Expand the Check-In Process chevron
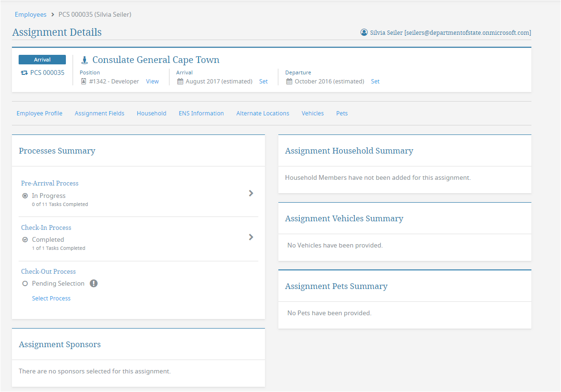Image resolution: width=561 pixels, height=392 pixels. point(251,237)
